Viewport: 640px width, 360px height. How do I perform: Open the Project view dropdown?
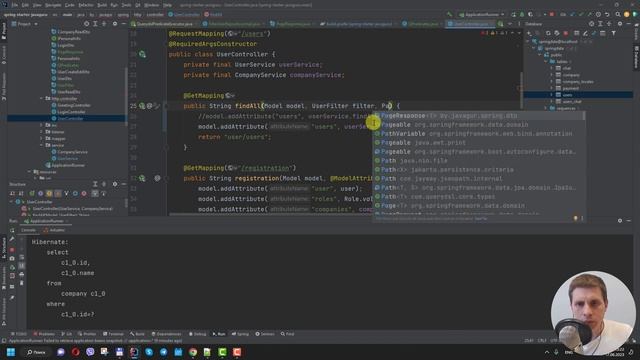click(x=24, y=24)
